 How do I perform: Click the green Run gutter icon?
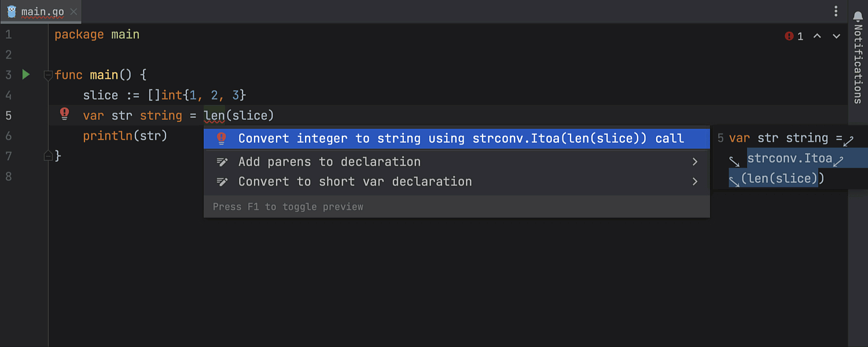click(25, 75)
